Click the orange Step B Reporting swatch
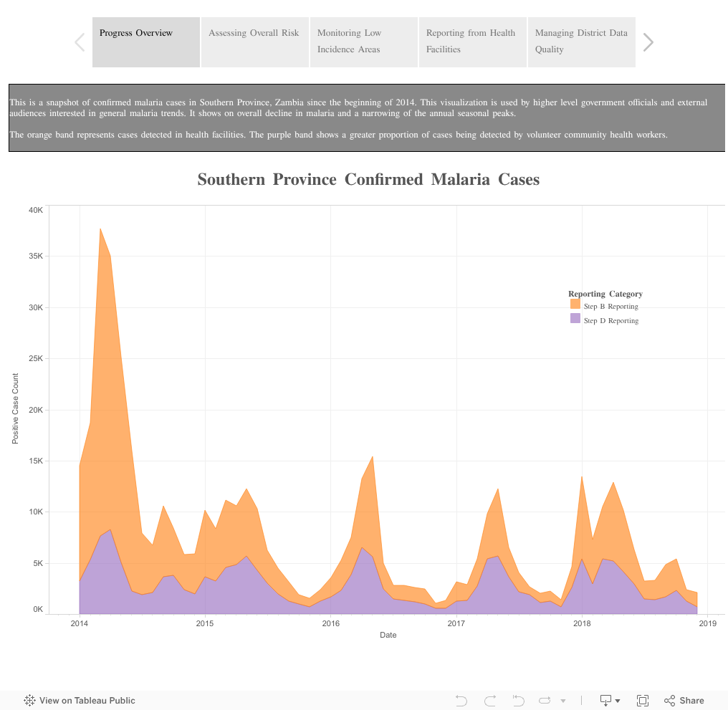728x710 pixels. 575,304
